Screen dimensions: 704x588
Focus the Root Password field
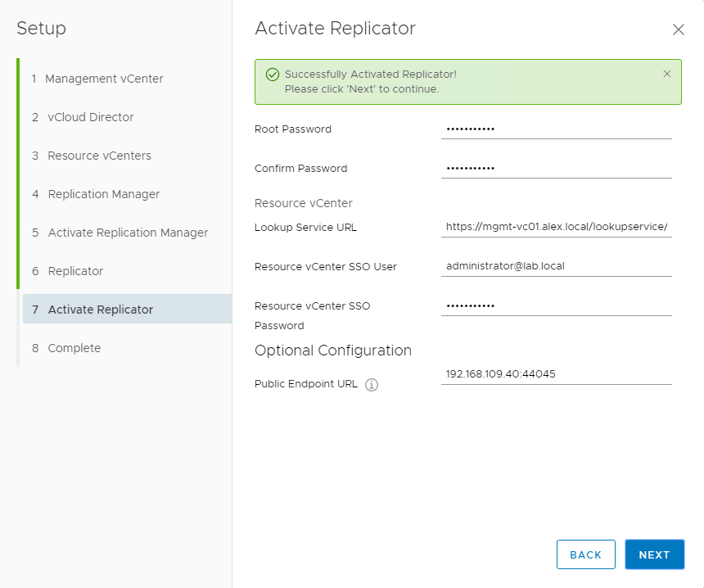(556, 129)
